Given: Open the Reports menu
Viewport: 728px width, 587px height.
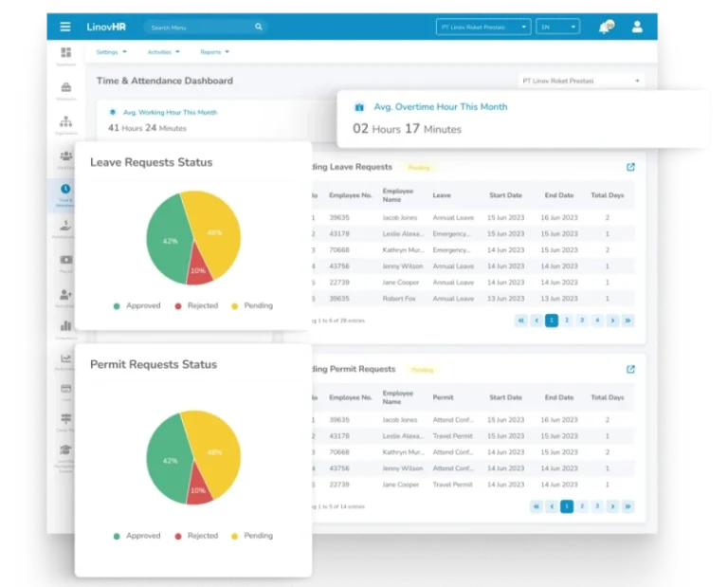Looking at the screenshot, I should click(214, 52).
